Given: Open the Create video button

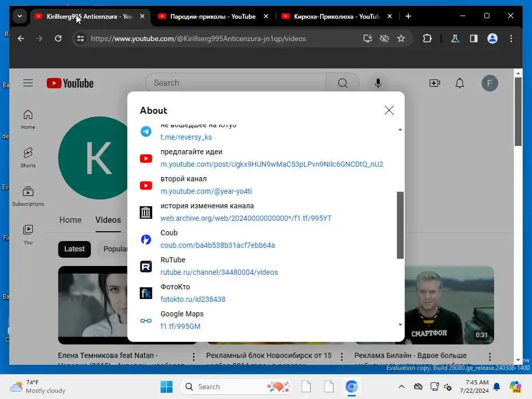Looking at the screenshot, I should point(435,83).
